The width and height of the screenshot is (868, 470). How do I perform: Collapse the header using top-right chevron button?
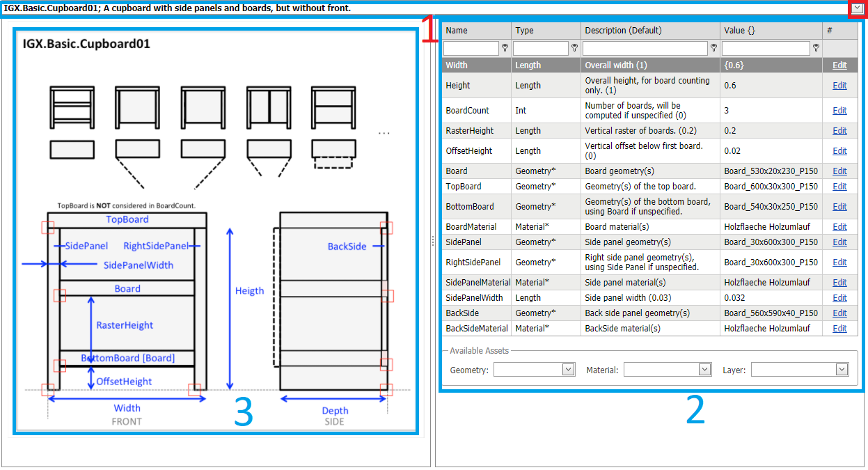[856, 8]
